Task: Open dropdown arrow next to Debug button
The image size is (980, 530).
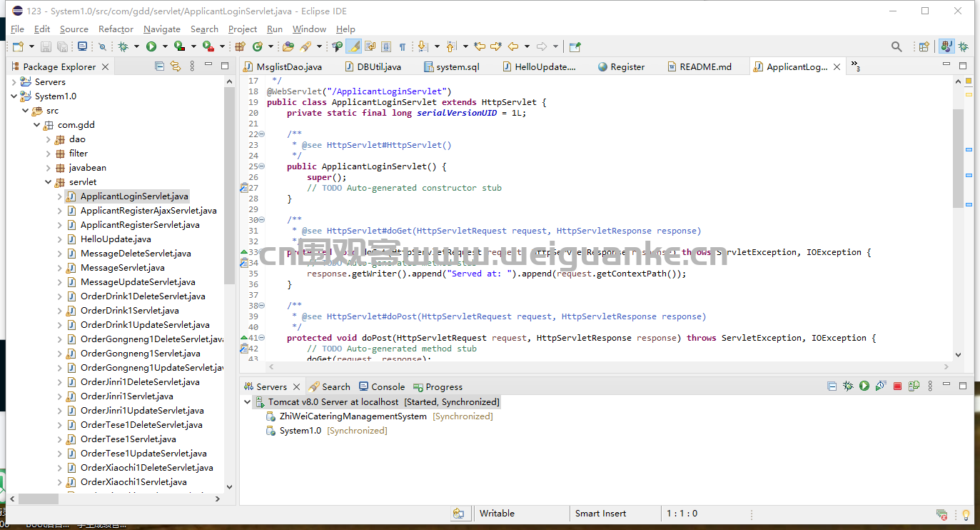Action: [x=136, y=46]
